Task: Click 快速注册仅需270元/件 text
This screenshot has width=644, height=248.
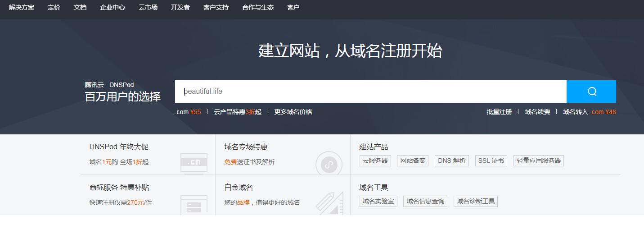Action: [x=121, y=202]
